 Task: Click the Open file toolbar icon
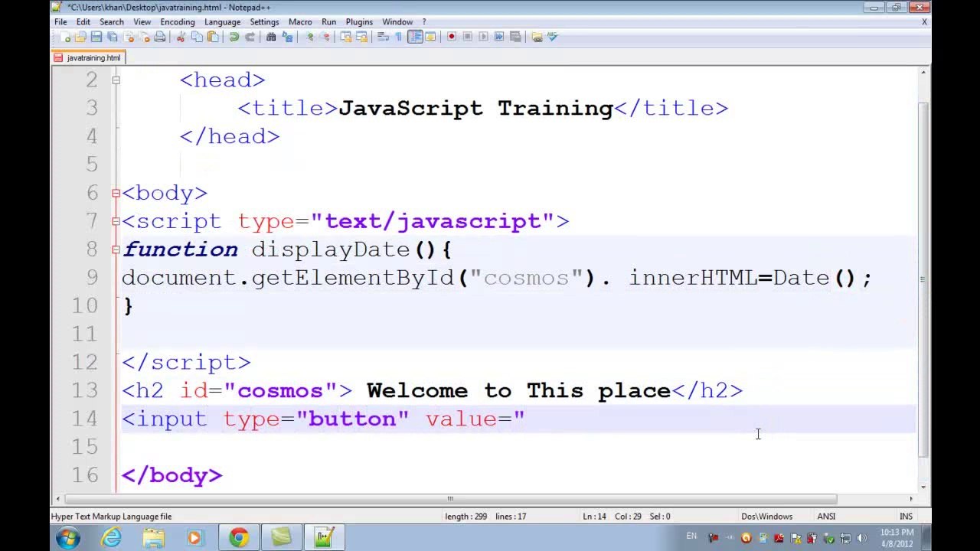pos(80,37)
